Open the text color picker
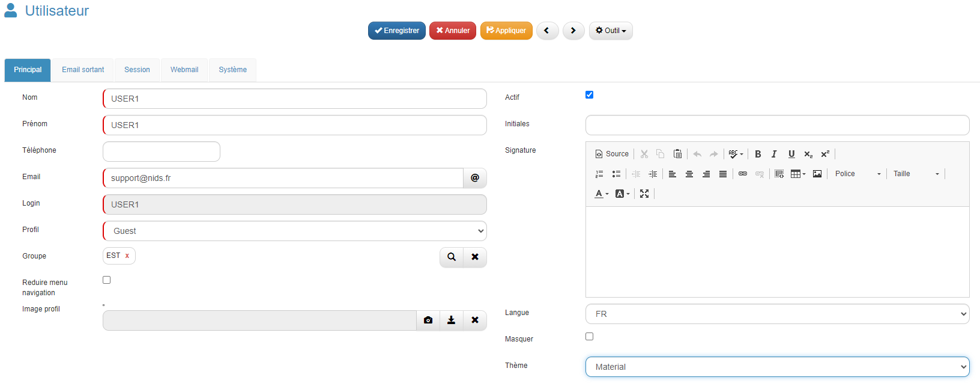Screen dimensions: 980x383 tap(602, 194)
